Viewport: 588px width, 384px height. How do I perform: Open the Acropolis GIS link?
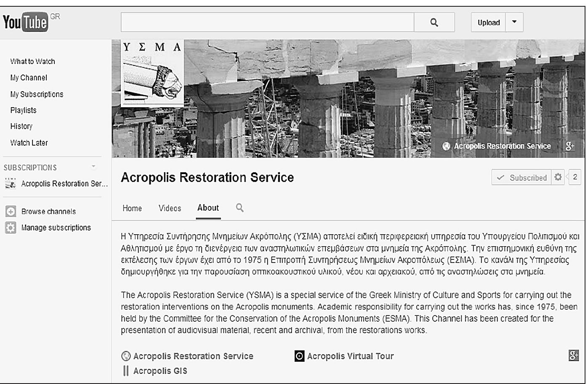click(x=160, y=371)
